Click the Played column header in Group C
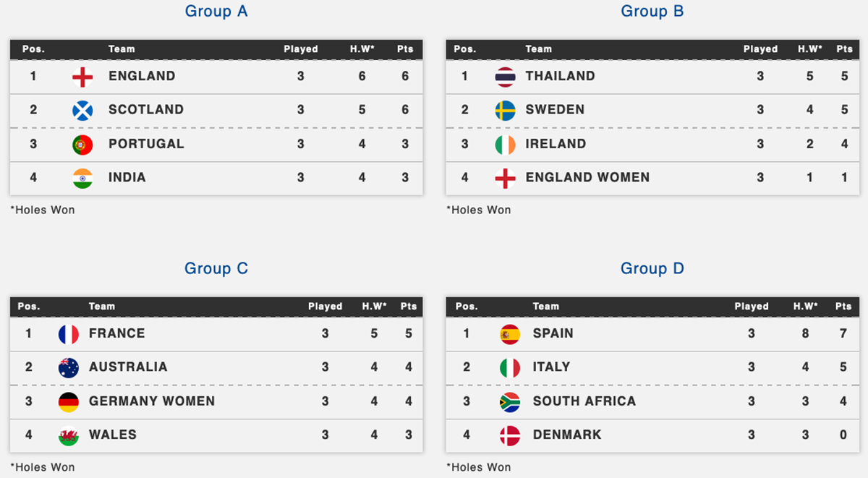 click(x=325, y=307)
